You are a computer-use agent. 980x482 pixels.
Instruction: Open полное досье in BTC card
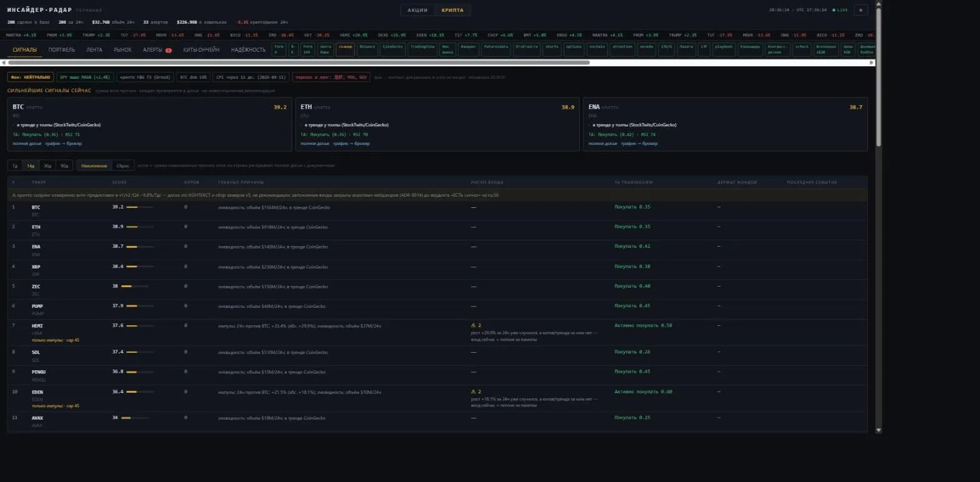27,144
